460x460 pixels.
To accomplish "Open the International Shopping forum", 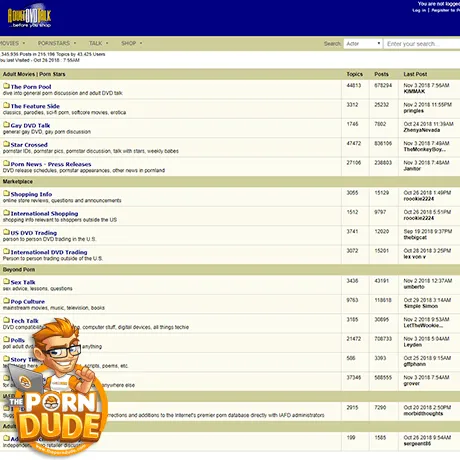I will 44,213.
